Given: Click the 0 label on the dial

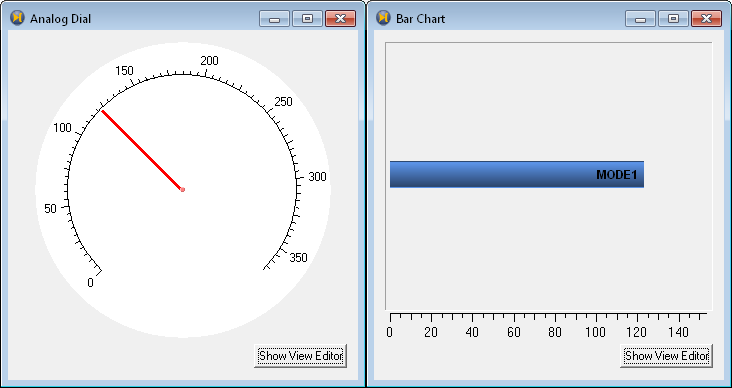Looking at the screenshot, I should click(91, 283).
